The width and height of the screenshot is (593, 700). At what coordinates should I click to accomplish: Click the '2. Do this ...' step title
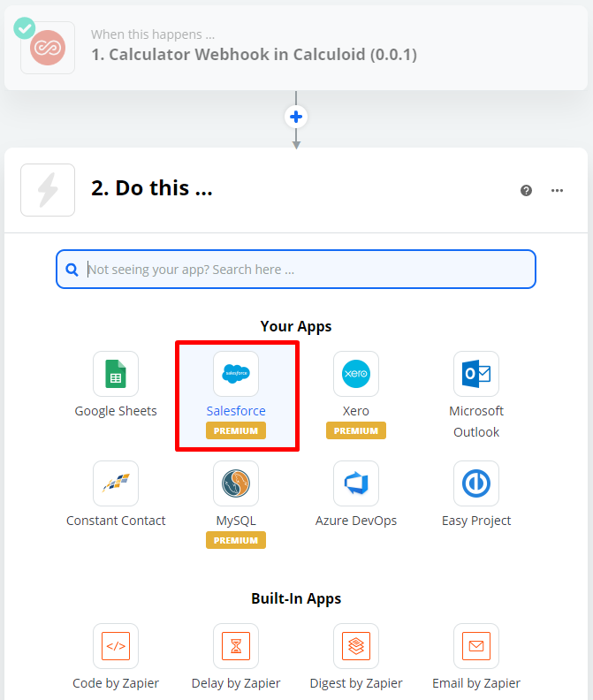[x=152, y=188]
